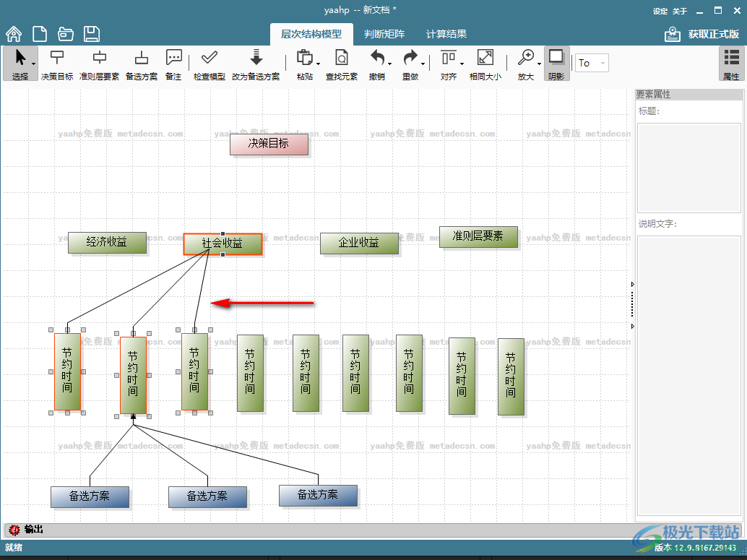Viewport: 747px width, 560px height.
Task: Open the 计算结果 tab
Action: pos(446,34)
